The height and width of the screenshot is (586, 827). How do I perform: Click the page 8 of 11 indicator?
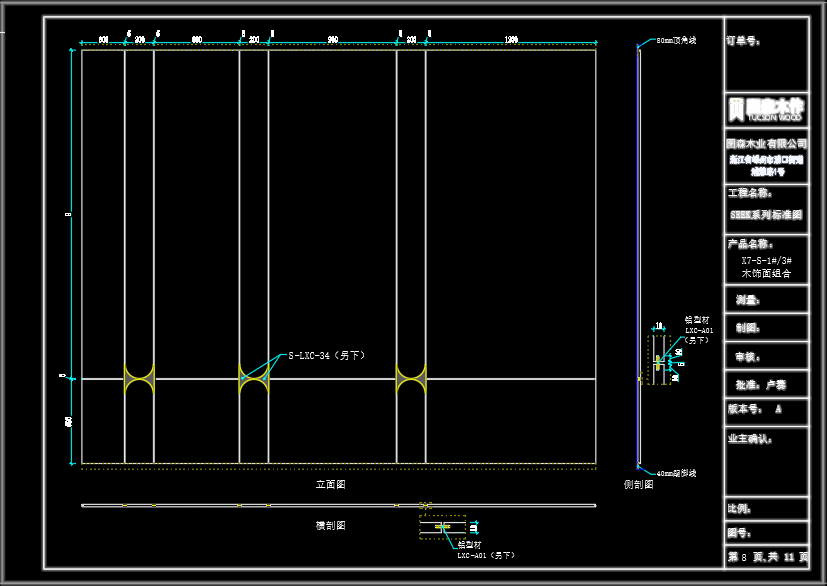(x=766, y=557)
